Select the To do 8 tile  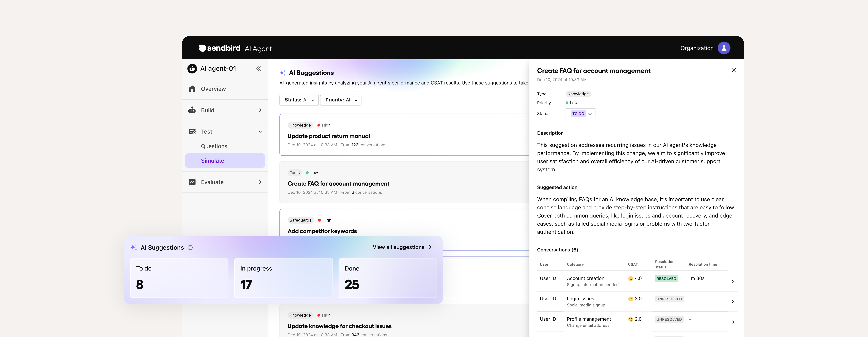point(179,278)
